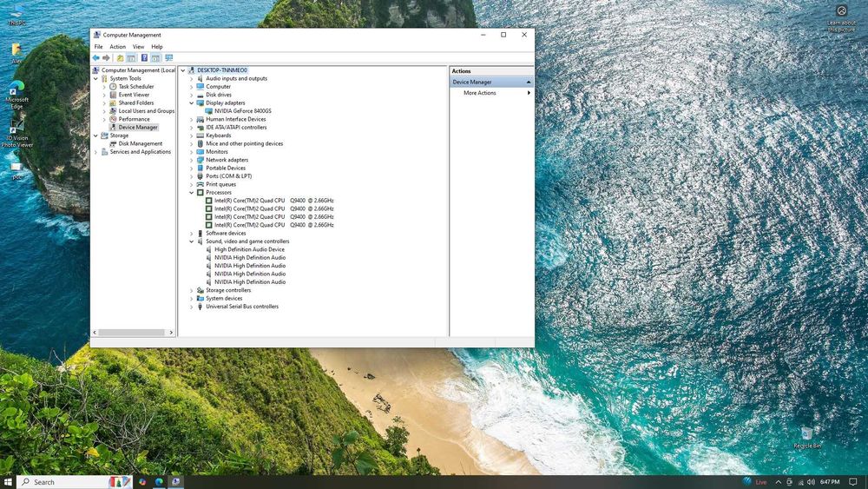The image size is (868, 489).
Task: Click the Scan for hardware changes monitor icon
Action: pos(169,58)
